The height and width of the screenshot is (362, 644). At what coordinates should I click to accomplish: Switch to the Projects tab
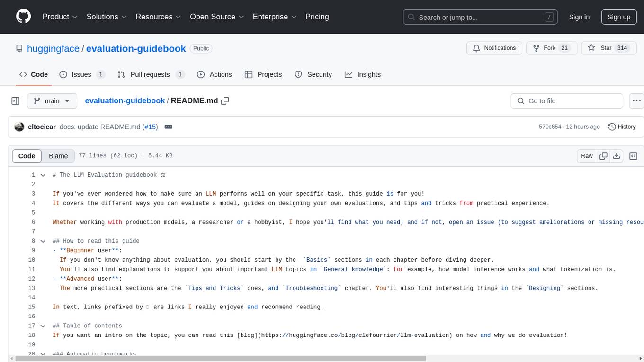click(x=263, y=74)
